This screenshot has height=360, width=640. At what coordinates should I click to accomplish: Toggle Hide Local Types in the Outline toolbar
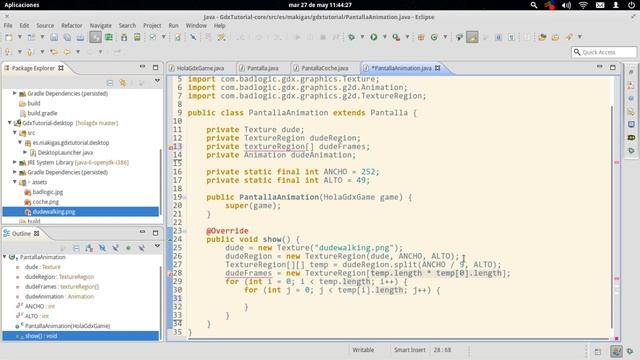(141, 248)
